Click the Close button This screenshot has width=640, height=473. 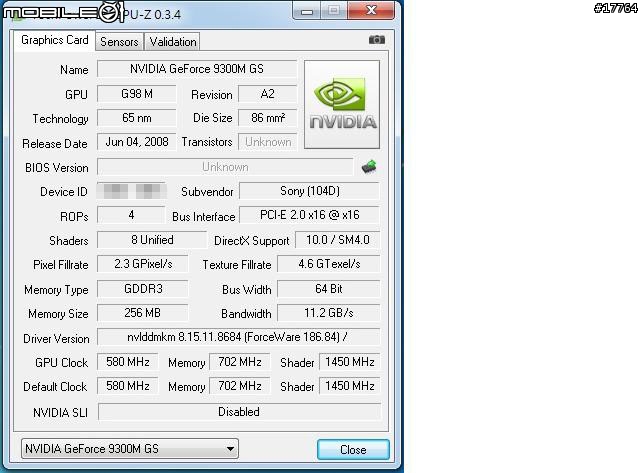pos(353,449)
